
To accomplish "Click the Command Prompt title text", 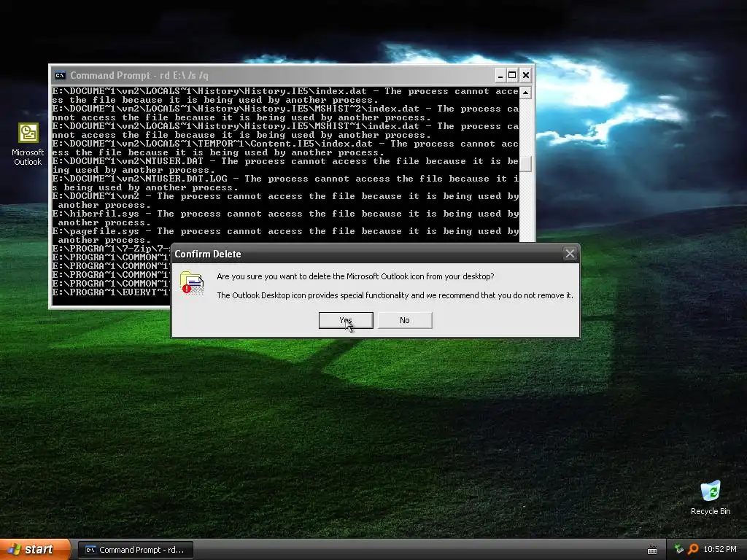I will [139, 75].
